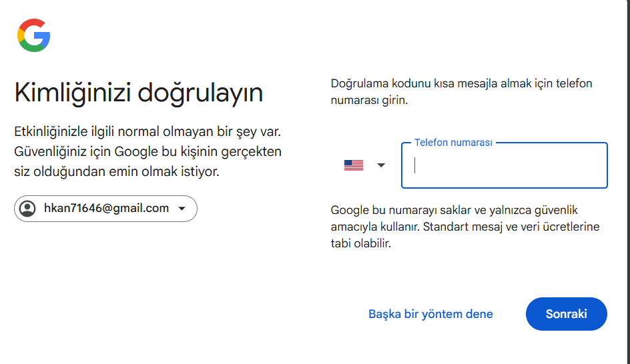The height and width of the screenshot is (364, 630).
Task: Click the Başka bir yöntem dene link
Action: pyautogui.click(x=430, y=314)
